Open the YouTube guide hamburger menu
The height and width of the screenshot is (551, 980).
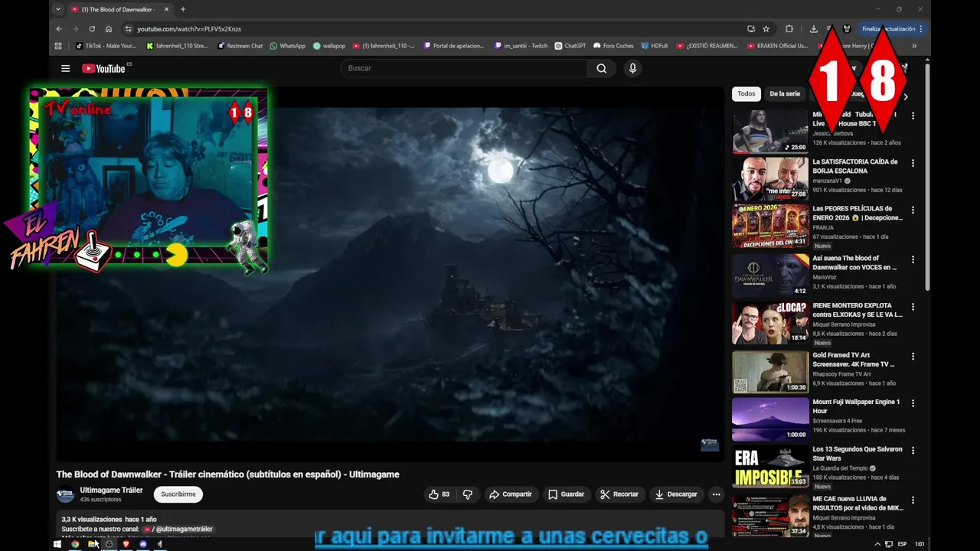[65, 68]
